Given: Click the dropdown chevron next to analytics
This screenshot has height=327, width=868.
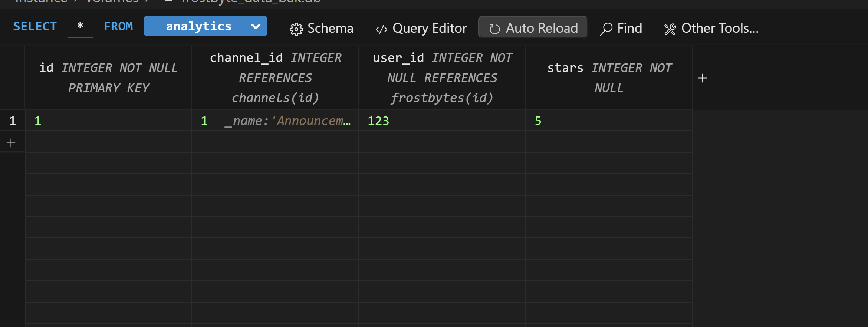Looking at the screenshot, I should [x=256, y=26].
